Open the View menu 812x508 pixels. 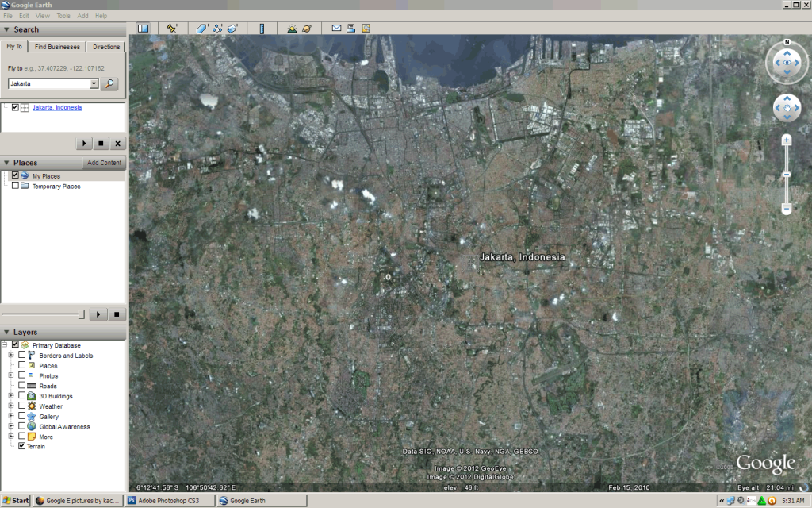tap(43, 16)
